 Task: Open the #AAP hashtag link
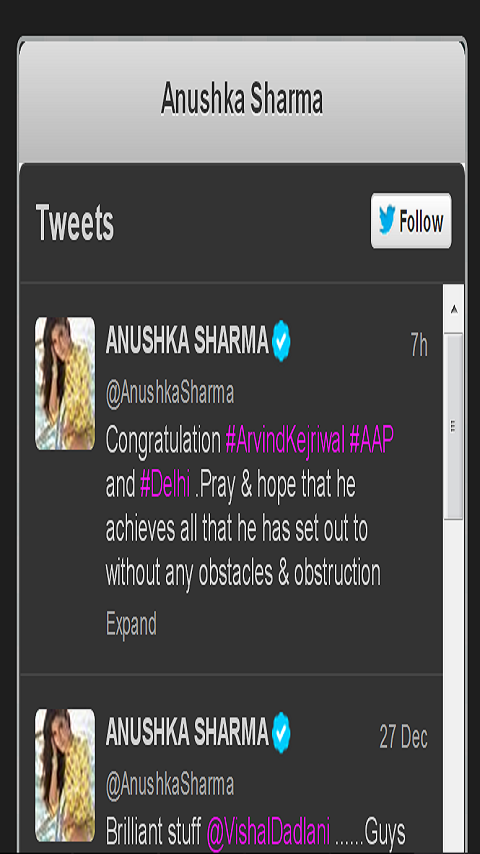click(x=371, y=441)
